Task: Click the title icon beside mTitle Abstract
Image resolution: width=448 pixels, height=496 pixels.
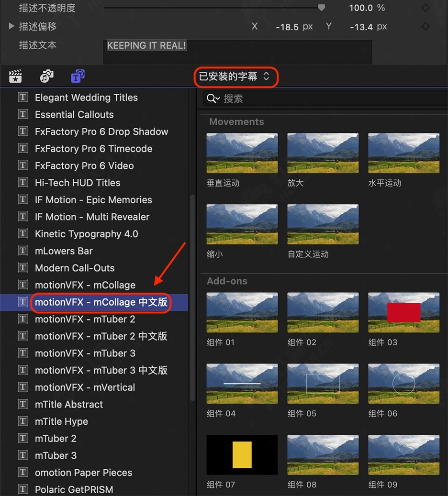Action: [23, 404]
